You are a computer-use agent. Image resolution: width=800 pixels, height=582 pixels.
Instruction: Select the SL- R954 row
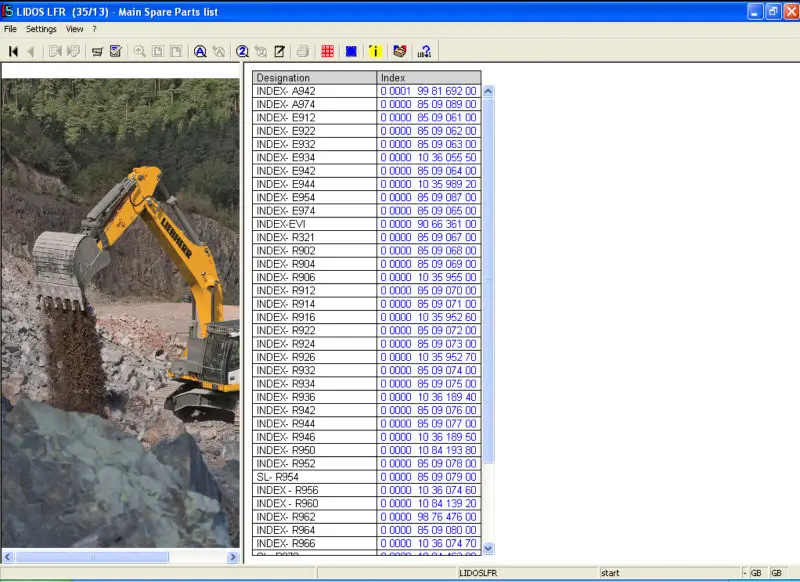coord(366,477)
